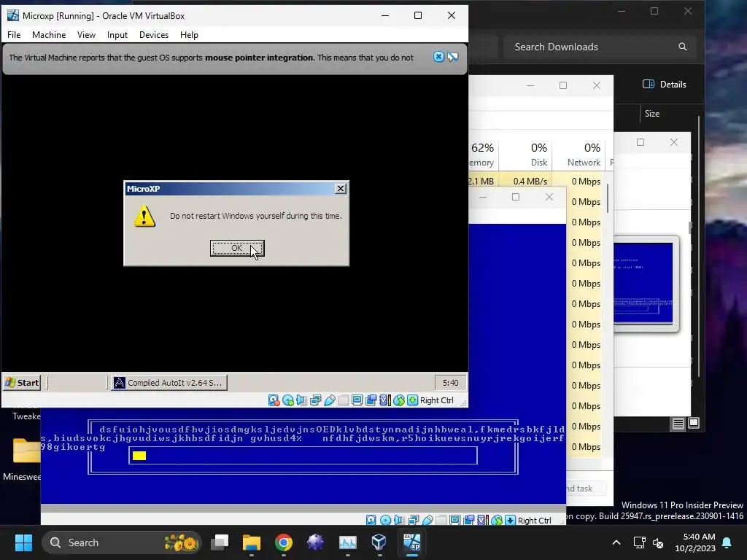
Task: Click network adapters icon in Microxp status bar
Action: 315,400
